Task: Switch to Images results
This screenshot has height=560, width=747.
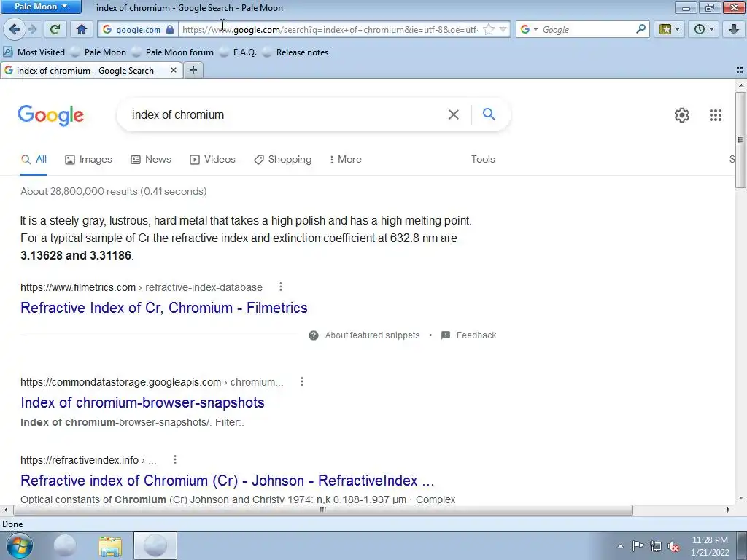Action: pyautogui.click(x=88, y=159)
